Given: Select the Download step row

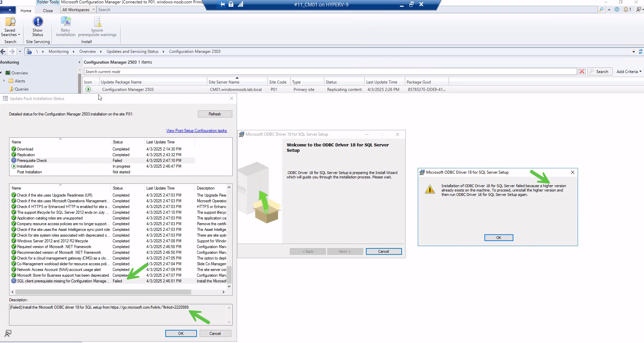Looking at the screenshot, I should (103, 149).
